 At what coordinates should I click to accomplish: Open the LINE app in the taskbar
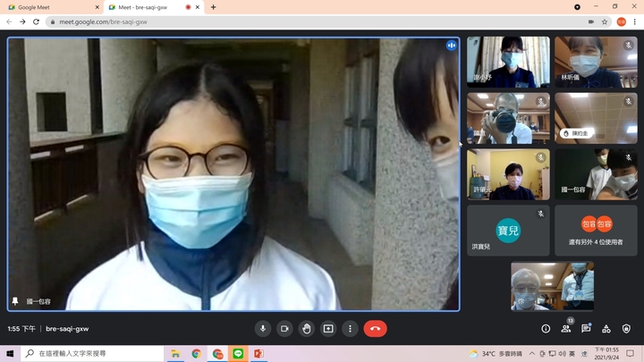click(238, 354)
